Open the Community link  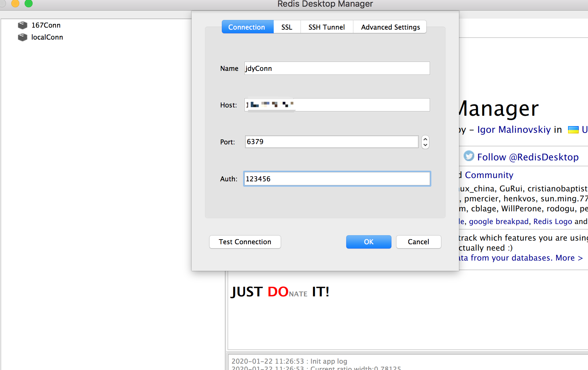point(489,175)
